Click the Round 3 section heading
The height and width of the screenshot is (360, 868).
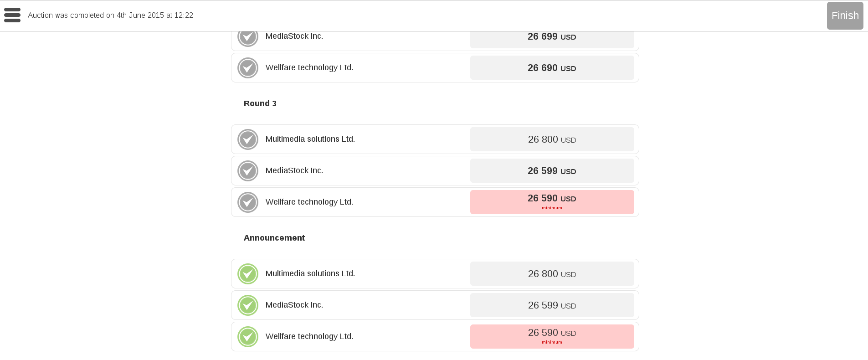(x=260, y=103)
